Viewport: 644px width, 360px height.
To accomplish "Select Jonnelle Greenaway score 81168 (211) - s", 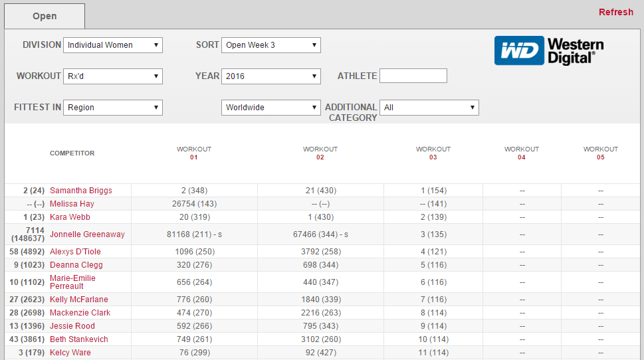I will tap(194, 234).
